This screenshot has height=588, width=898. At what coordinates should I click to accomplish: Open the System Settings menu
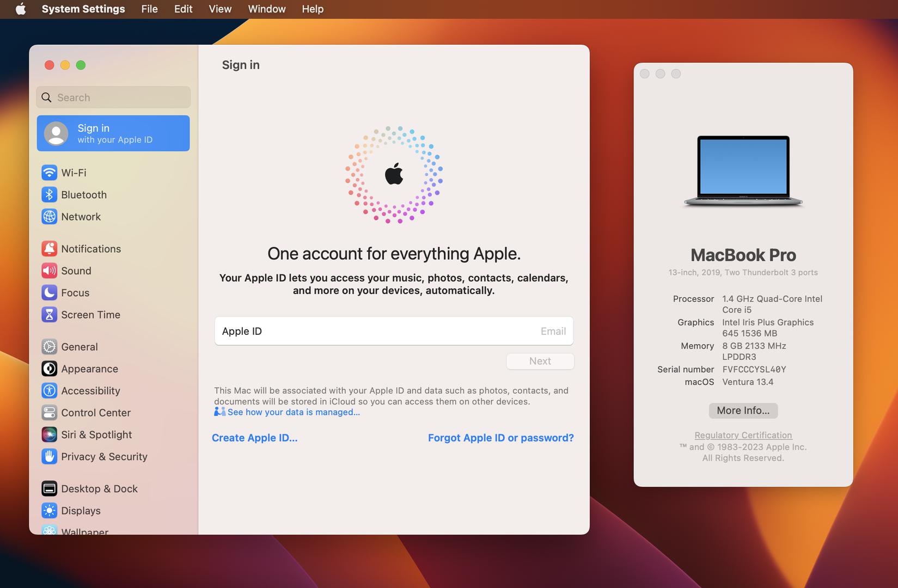tap(83, 9)
